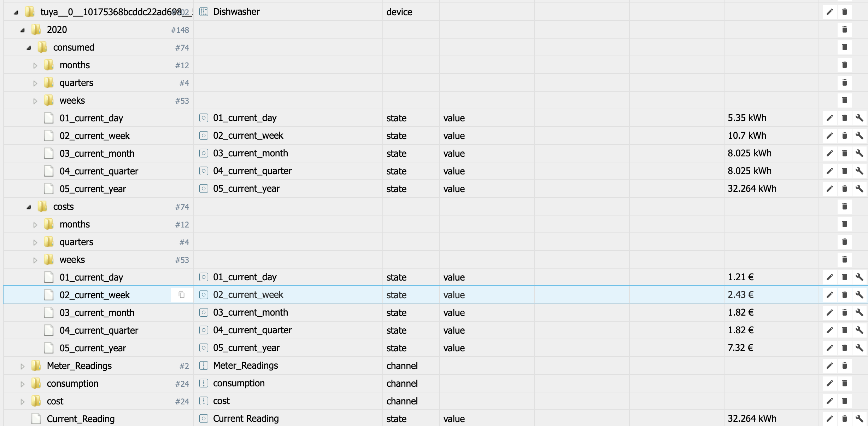This screenshot has width=868, height=426.
Task: Expand the consumption channel folder
Action: [x=22, y=384]
